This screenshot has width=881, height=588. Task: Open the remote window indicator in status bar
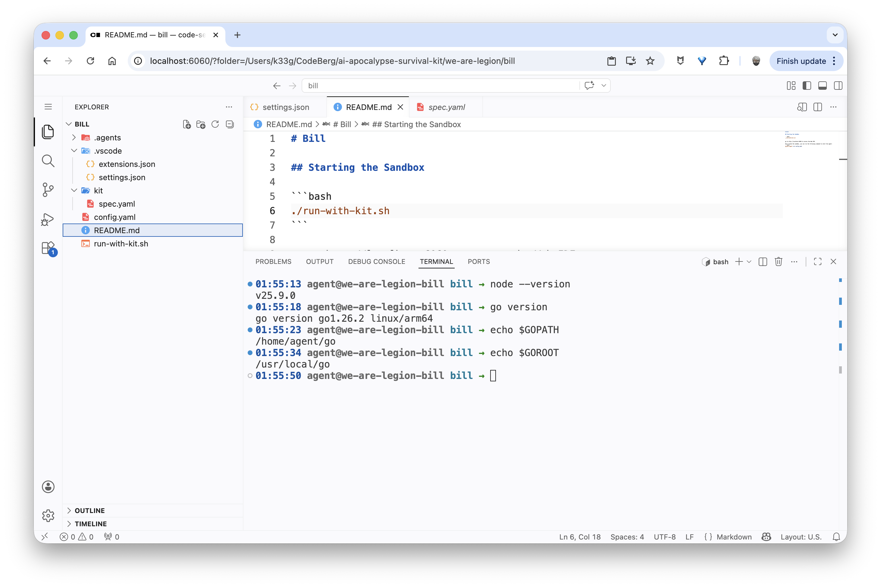point(45,536)
